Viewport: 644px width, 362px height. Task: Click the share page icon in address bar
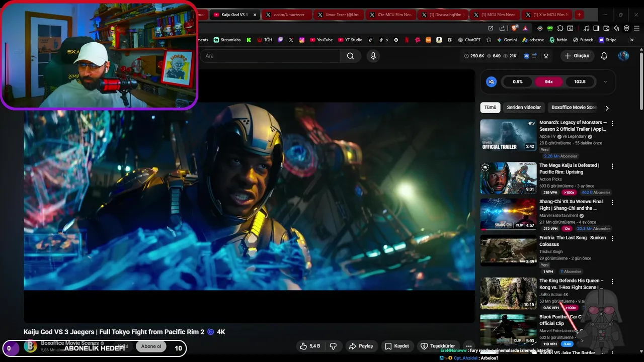coord(502,28)
